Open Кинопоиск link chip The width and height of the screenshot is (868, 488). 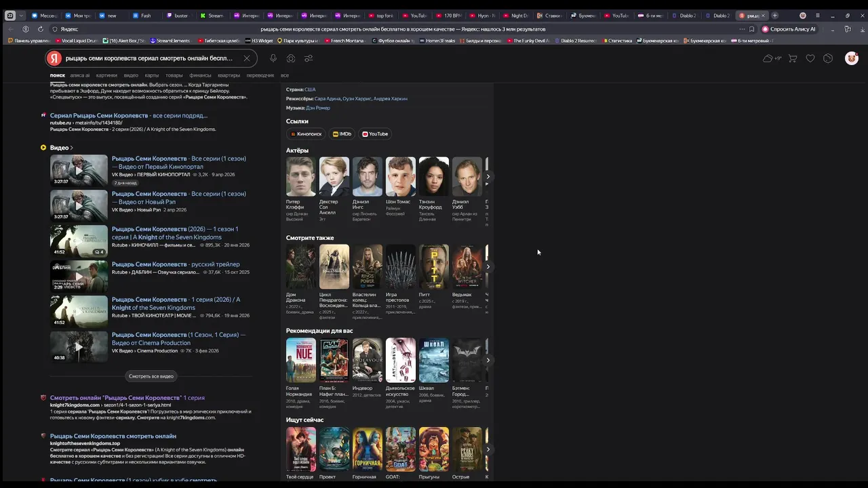[x=306, y=134]
